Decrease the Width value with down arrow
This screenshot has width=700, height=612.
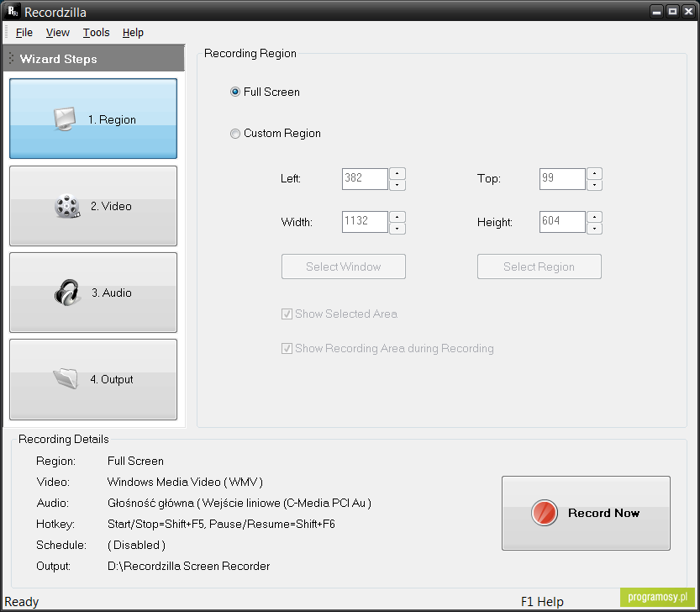(x=397, y=229)
